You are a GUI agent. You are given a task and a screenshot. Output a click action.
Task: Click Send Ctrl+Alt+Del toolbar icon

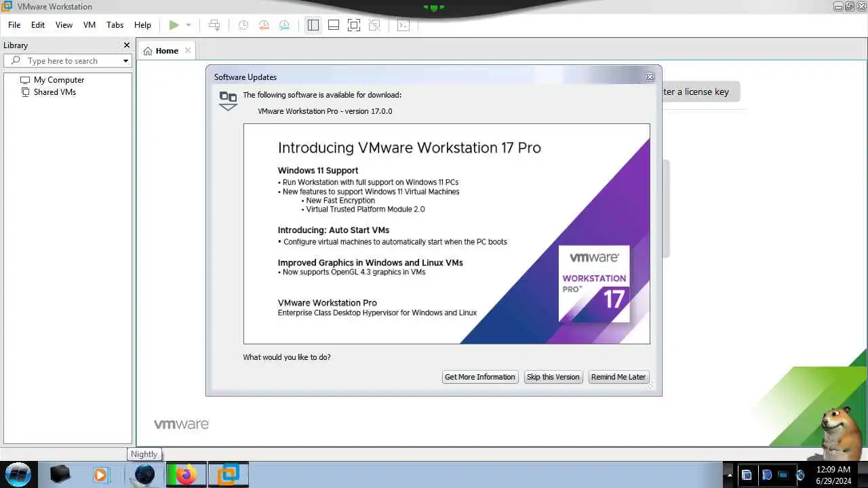pos(214,25)
